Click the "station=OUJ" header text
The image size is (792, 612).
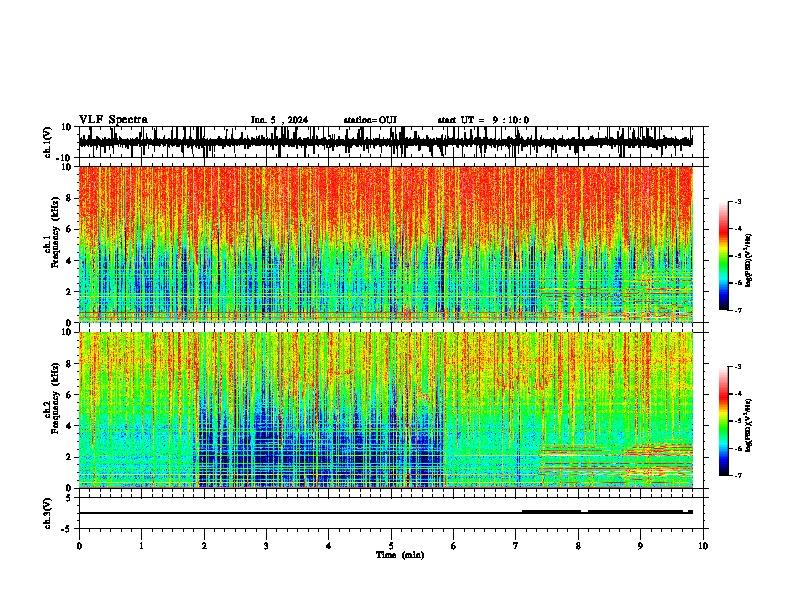tap(370, 120)
